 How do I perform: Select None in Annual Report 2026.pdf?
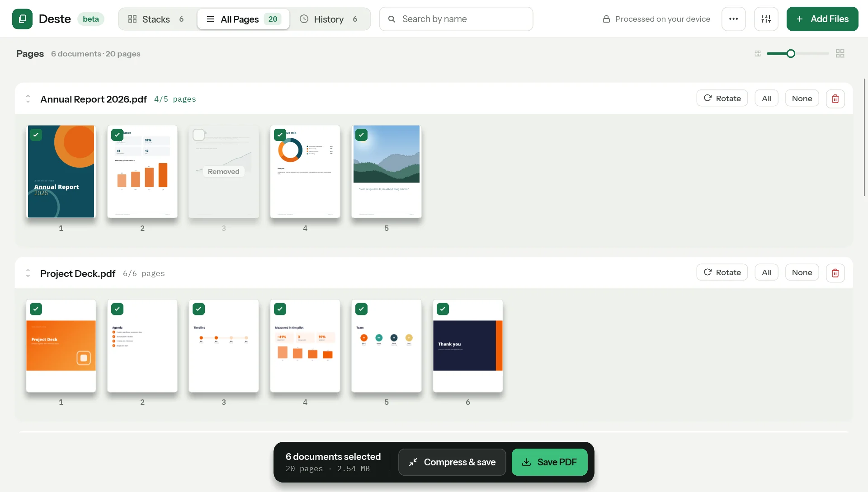click(x=802, y=98)
